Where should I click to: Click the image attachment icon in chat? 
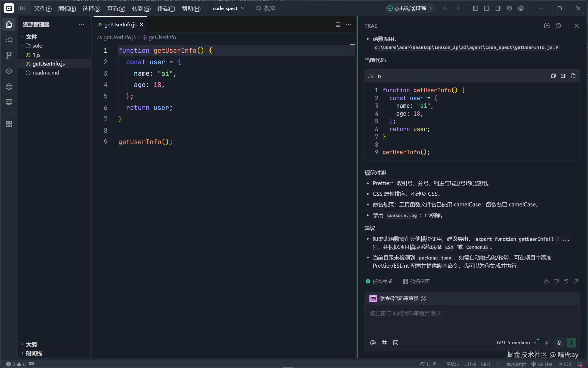click(396, 343)
